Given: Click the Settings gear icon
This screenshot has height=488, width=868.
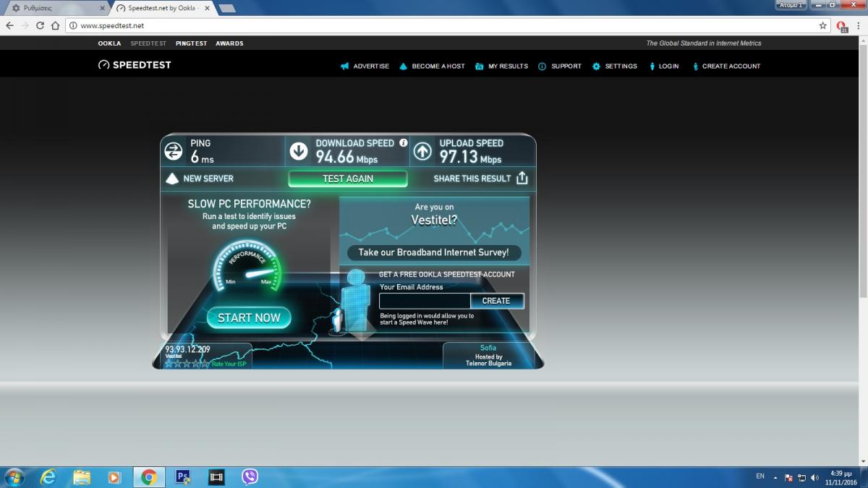Looking at the screenshot, I should [596, 67].
